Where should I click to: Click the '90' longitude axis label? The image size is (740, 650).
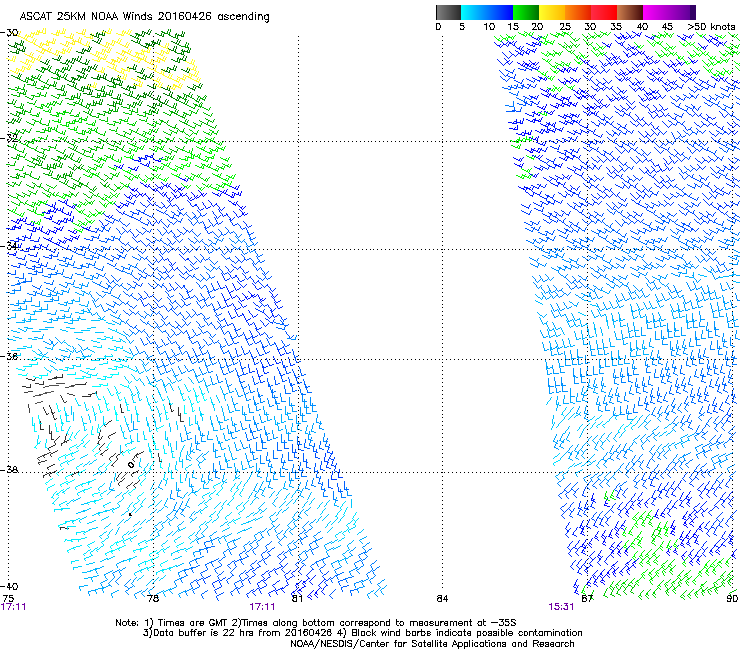click(x=732, y=599)
